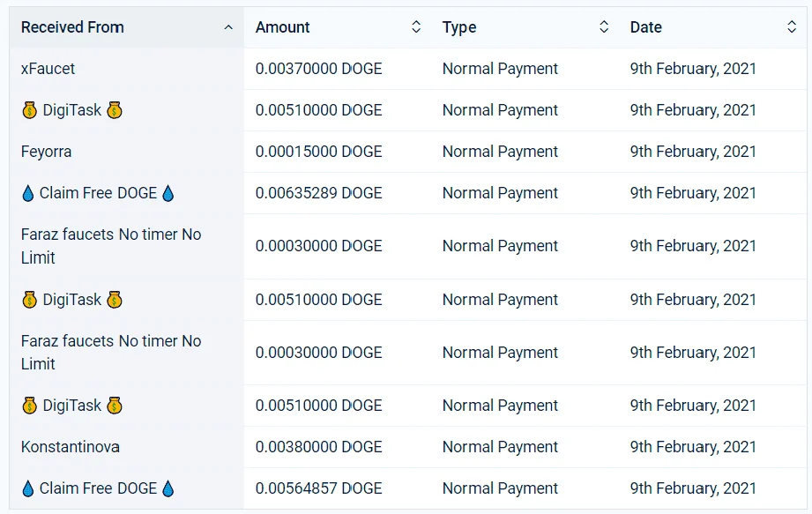Screen dimensions: 812x514
Task: Toggle the Date column sort arrows
Action: coord(792,27)
